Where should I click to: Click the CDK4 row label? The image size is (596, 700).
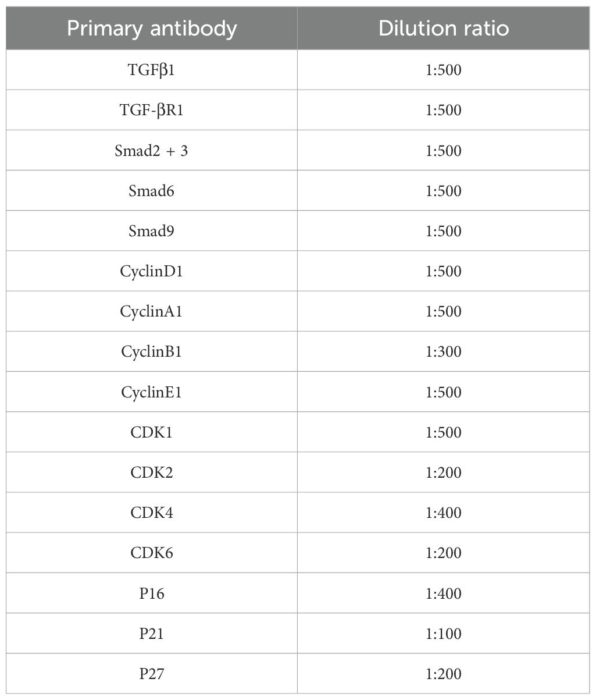[152, 513]
